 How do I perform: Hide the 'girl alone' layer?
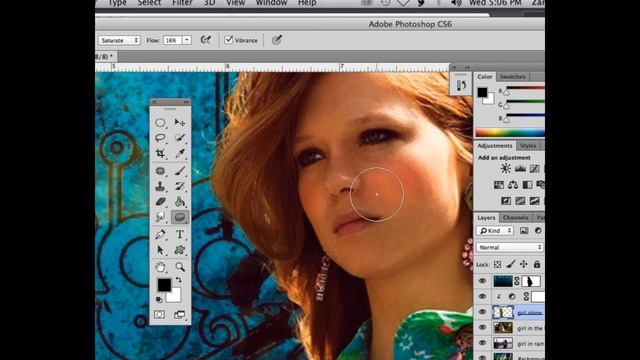[482, 312]
